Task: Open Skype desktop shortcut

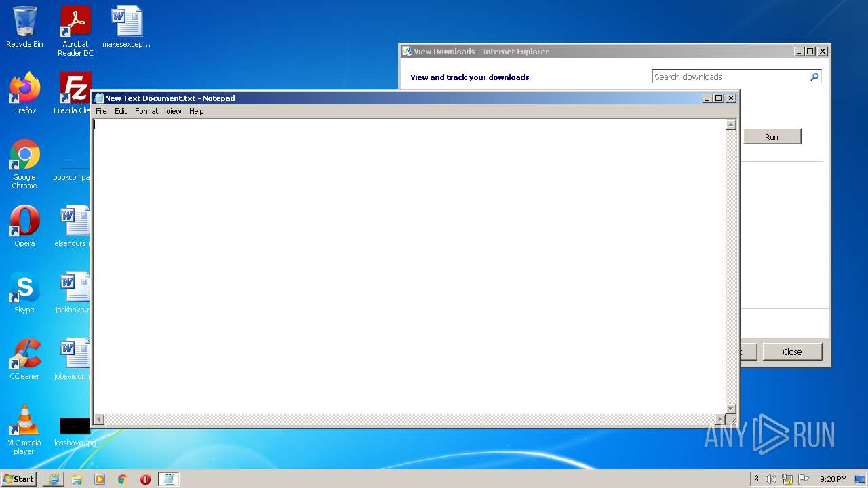Action: point(24,293)
